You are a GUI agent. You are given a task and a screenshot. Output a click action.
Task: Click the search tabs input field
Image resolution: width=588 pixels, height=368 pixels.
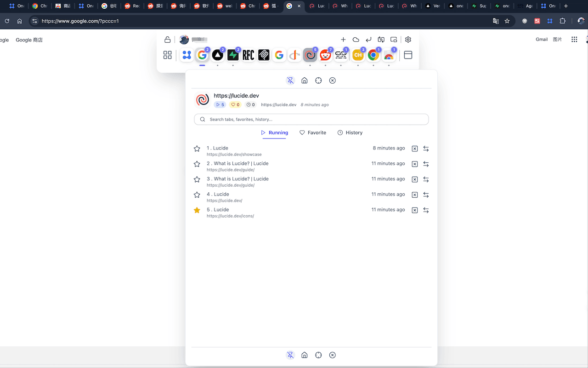[x=311, y=119]
